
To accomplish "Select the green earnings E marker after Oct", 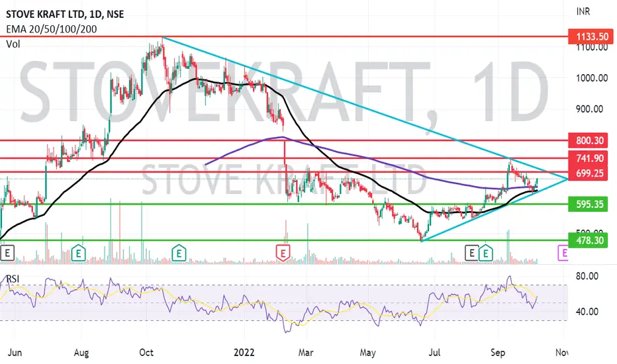I will 179,253.
